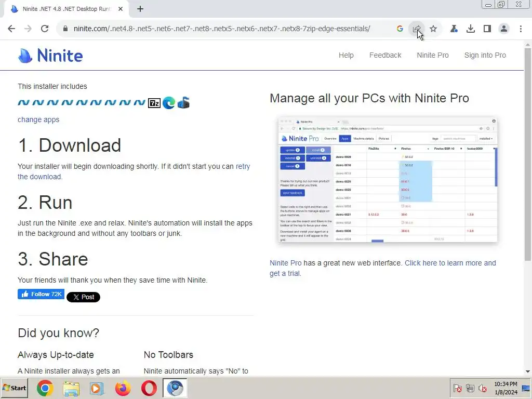532x399 pixels.
Task: Close the Ninite .NET tab
Action: pos(121,9)
